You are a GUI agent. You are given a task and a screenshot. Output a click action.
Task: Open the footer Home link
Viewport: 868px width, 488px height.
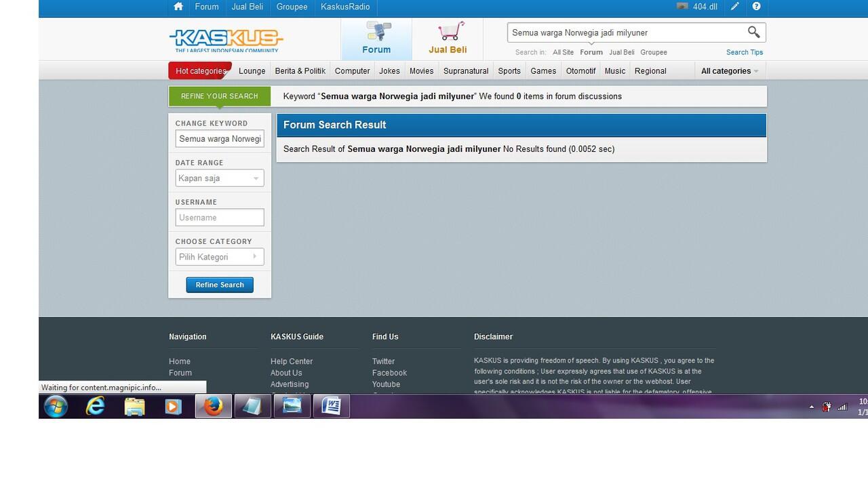[x=180, y=361]
